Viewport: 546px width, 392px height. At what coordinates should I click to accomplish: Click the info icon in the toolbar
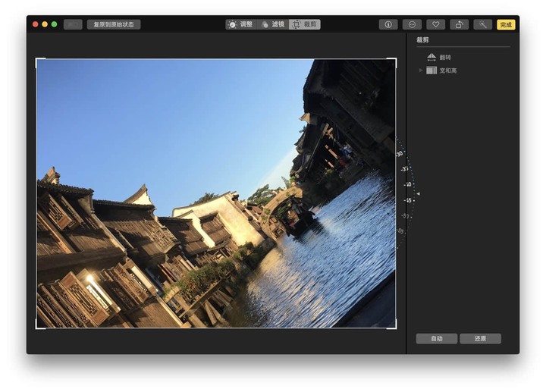pos(388,24)
